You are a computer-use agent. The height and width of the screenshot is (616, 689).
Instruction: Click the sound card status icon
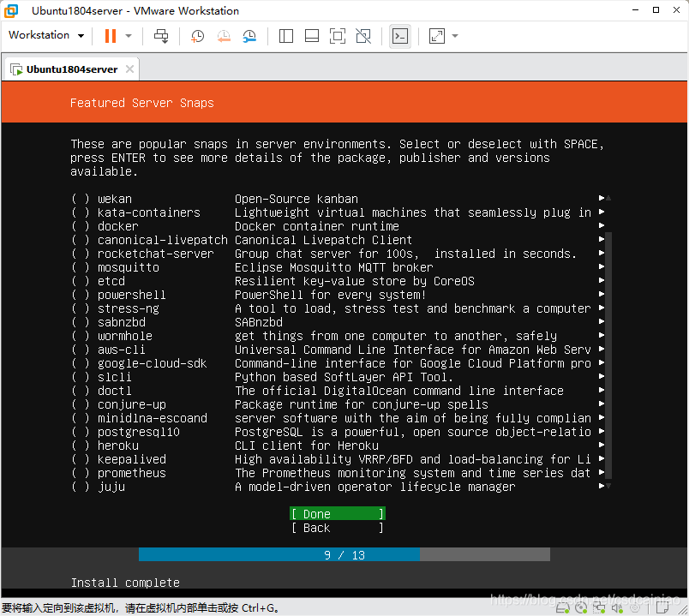pos(617,608)
